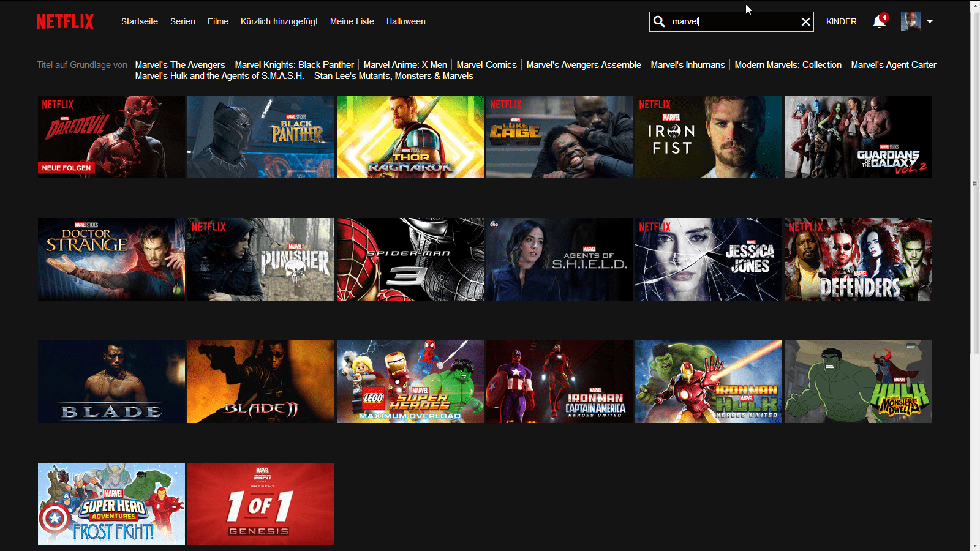Click the profile avatar picture
The image size is (980, 551).
[x=911, y=21]
